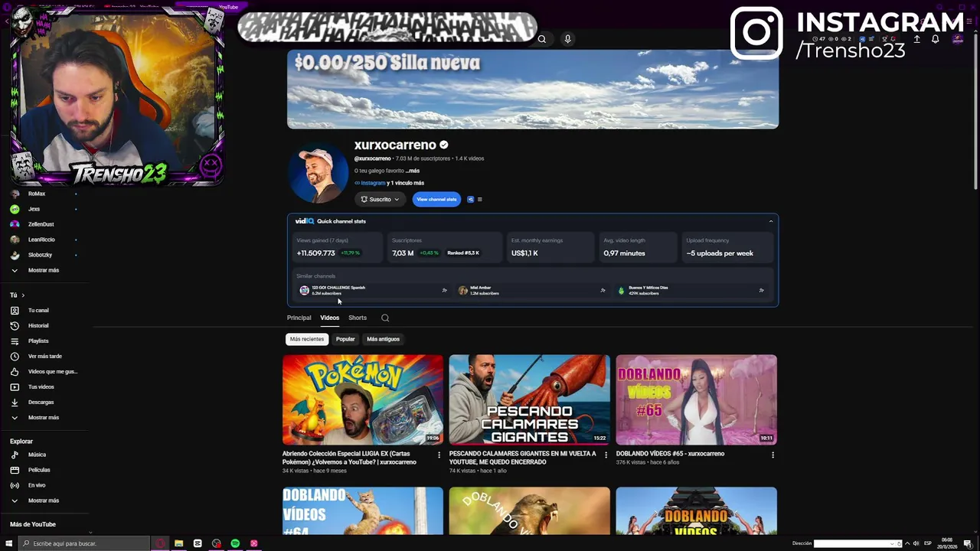This screenshot has height=551, width=980.
Task: Open Spotify from the taskbar
Action: coord(235,543)
